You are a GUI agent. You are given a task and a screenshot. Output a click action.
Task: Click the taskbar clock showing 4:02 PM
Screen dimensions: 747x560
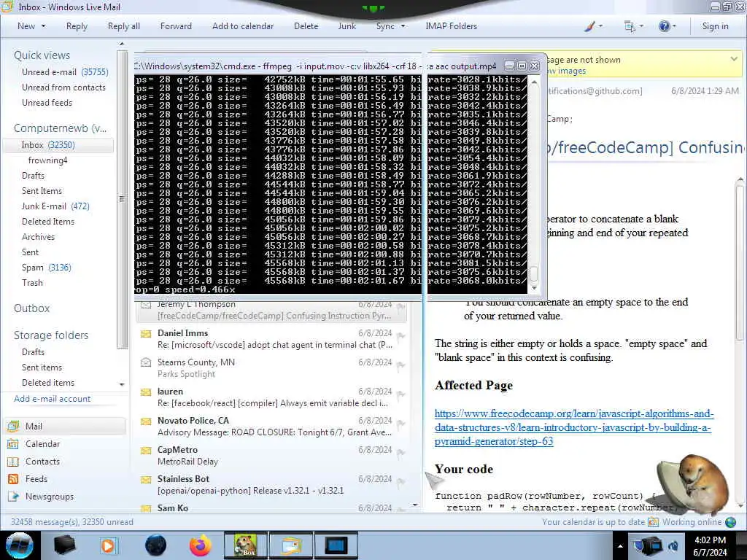point(710,545)
